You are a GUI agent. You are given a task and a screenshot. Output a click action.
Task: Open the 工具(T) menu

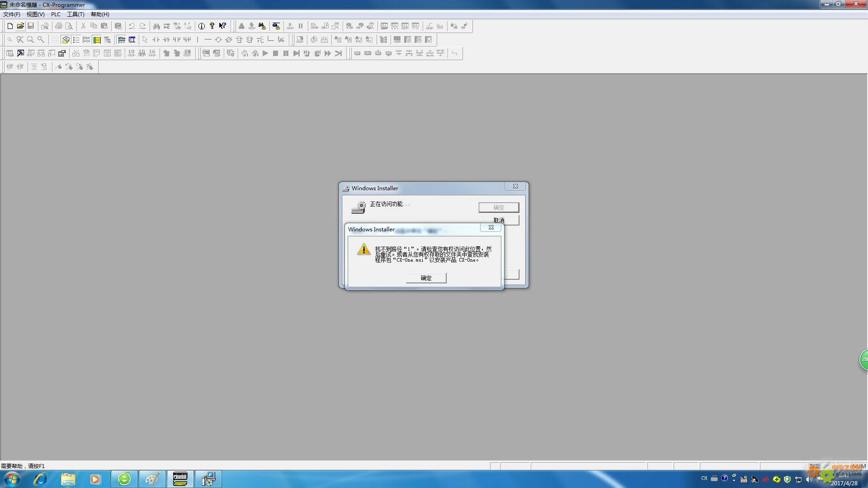point(75,14)
